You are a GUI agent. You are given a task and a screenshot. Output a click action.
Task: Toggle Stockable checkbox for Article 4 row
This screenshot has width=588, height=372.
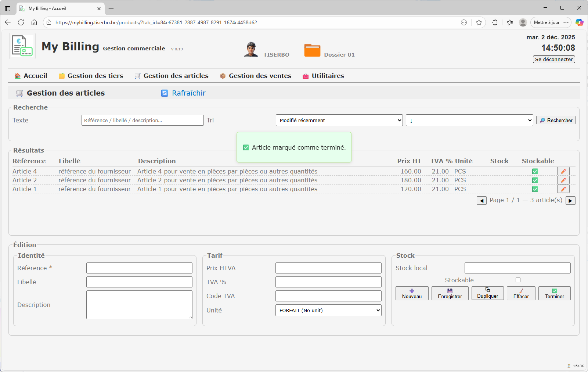point(535,171)
